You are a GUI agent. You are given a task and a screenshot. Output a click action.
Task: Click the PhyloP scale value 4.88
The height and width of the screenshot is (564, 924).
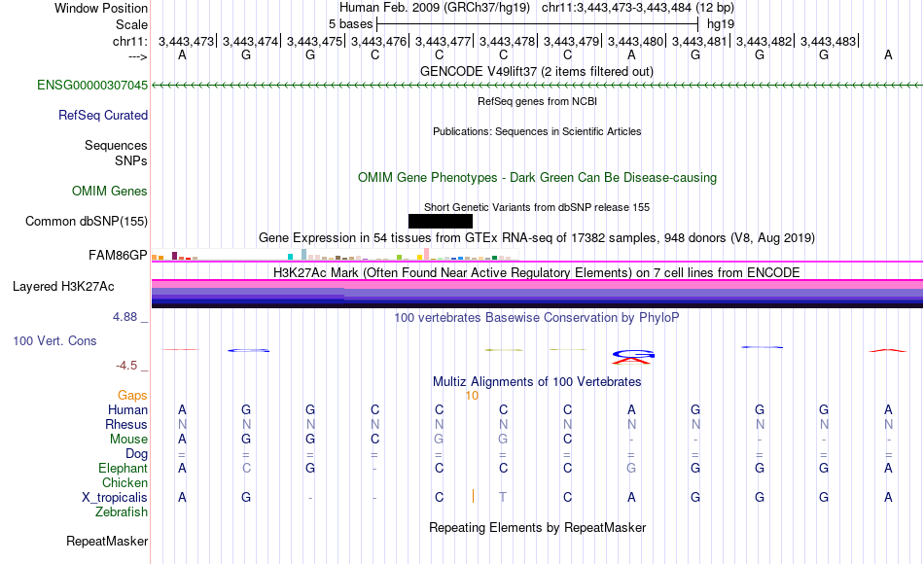click(x=124, y=317)
